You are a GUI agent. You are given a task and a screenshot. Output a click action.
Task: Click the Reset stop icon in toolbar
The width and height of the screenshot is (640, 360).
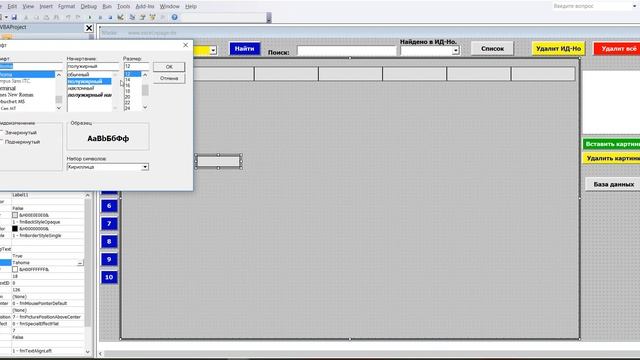110,17
